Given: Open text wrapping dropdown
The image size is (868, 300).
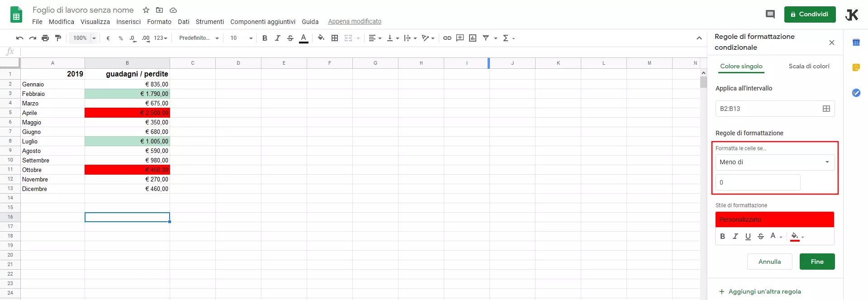Looking at the screenshot, I should tap(410, 38).
